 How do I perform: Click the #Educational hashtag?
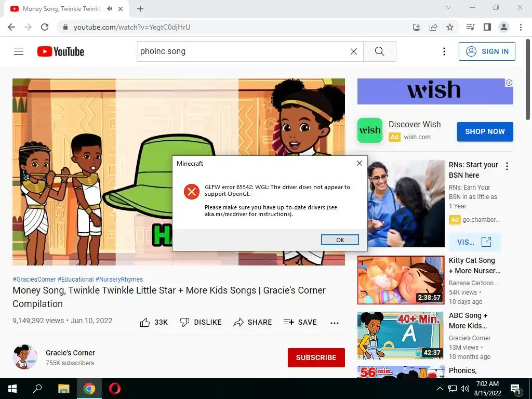point(76,279)
